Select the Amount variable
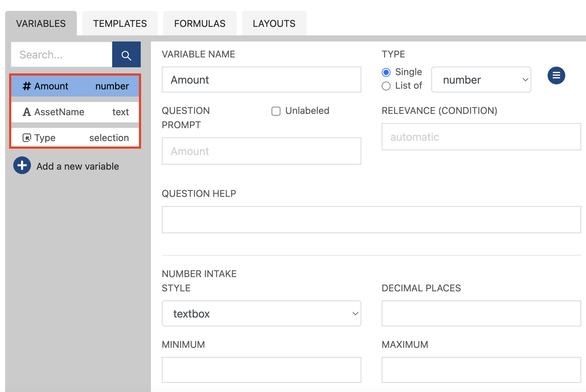Image resolution: width=586 pixels, height=392 pixels. coord(75,86)
